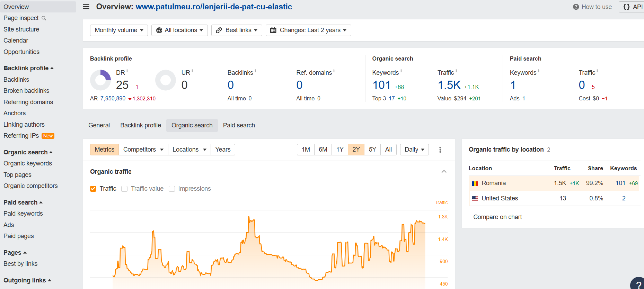Viewport: 644px width, 289px height.
Task: Open Organic keywords in sidebar
Action: coord(28,163)
